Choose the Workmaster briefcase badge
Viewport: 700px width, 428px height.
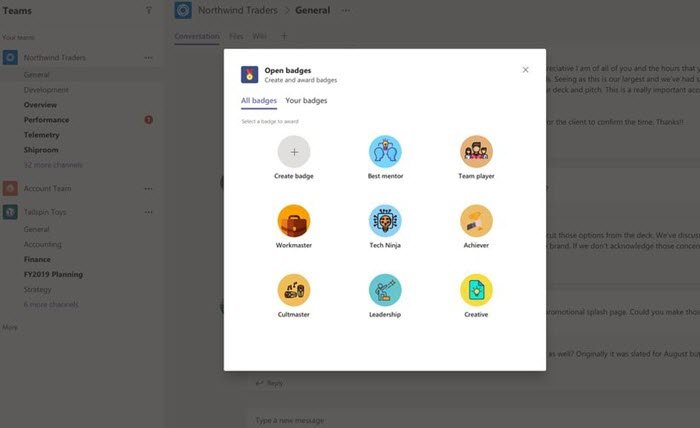click(x=294, y=221)
